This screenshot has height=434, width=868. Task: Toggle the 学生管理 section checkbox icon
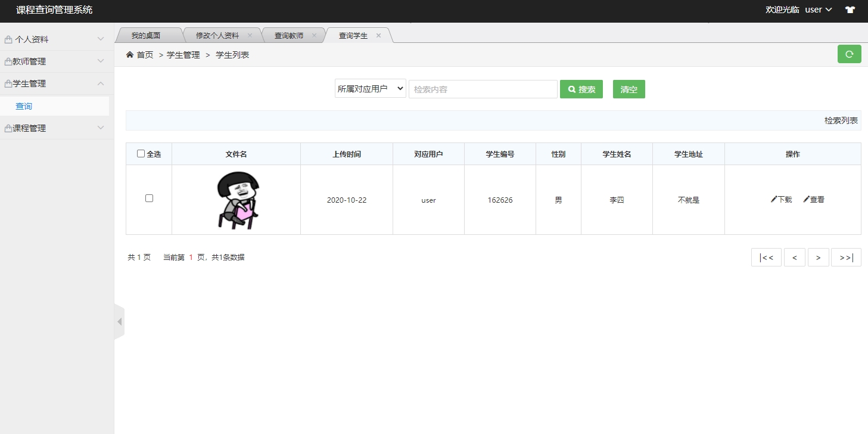(x=8, y=83)
